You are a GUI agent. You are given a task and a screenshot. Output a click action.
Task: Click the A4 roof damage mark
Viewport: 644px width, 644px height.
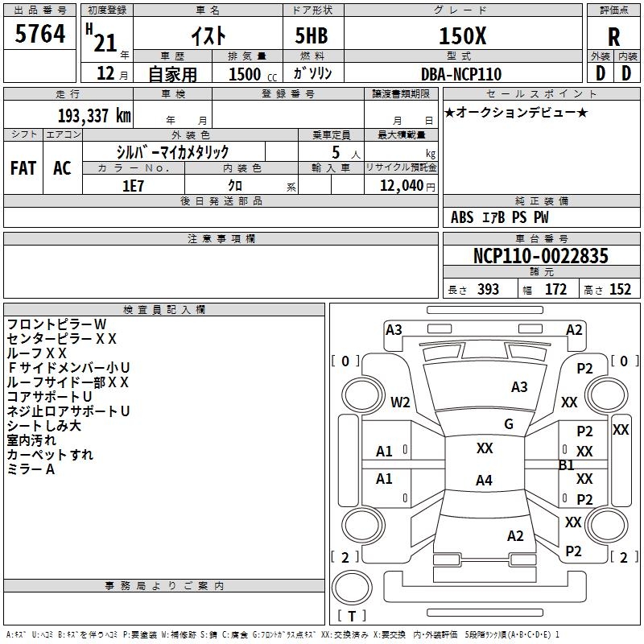[484, 480]
